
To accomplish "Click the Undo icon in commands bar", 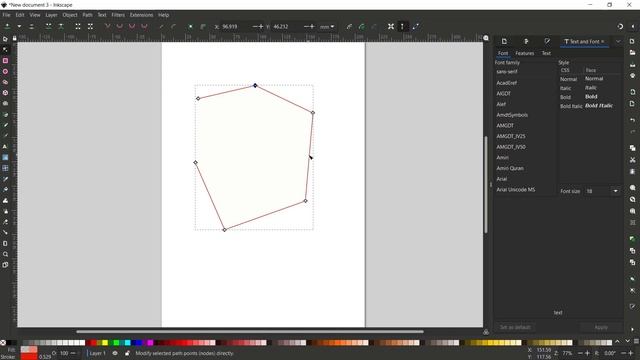I will pos(632,120).
